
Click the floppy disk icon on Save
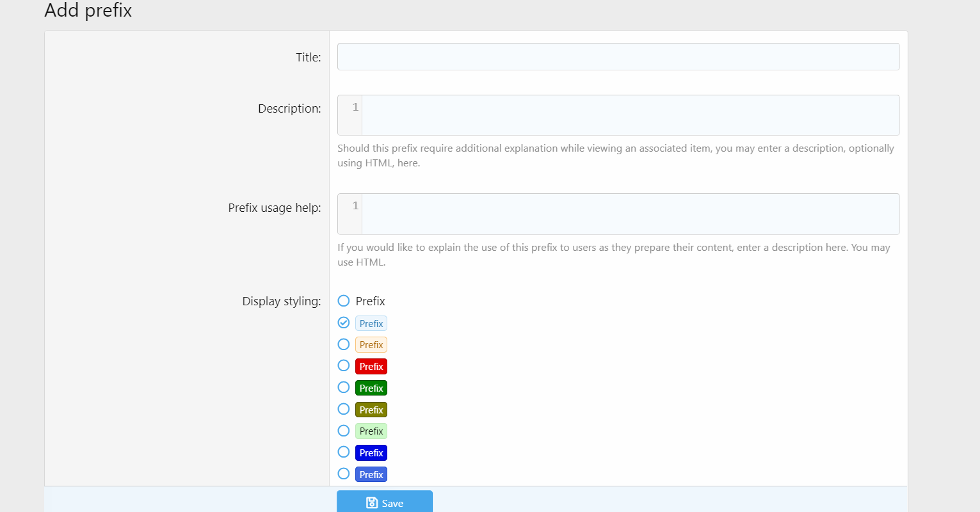tap(372, 503)
